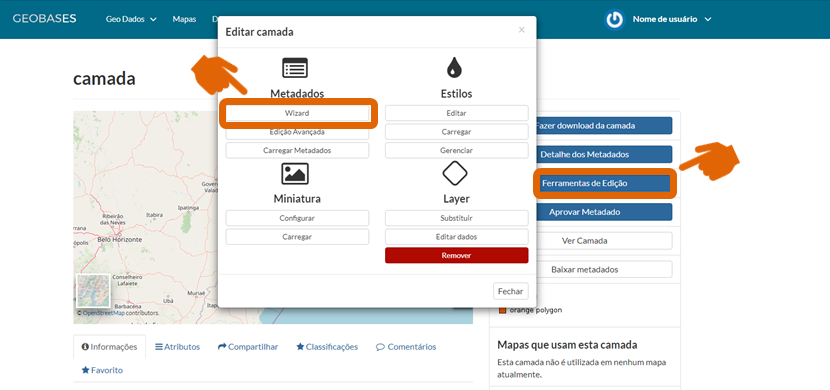Switch to the Compartilhar tab
The width and height of the screenshot is (830, 390).
coord(248,347)
